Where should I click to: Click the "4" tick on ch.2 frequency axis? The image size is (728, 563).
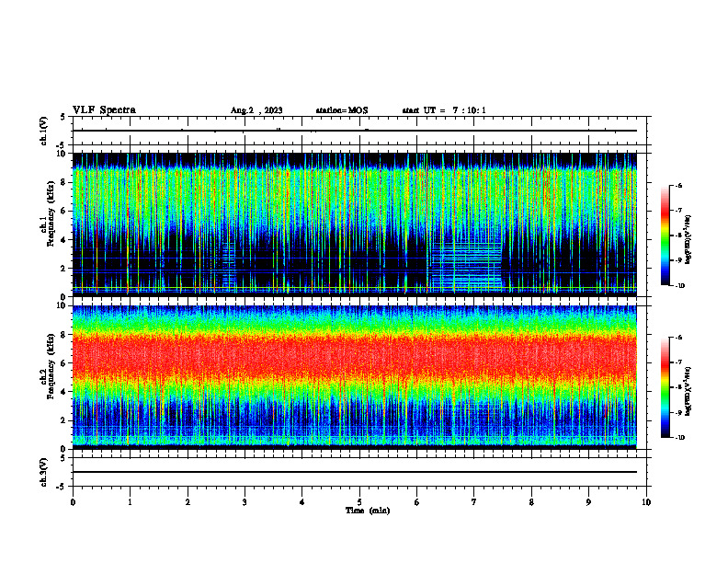point(63,392)
